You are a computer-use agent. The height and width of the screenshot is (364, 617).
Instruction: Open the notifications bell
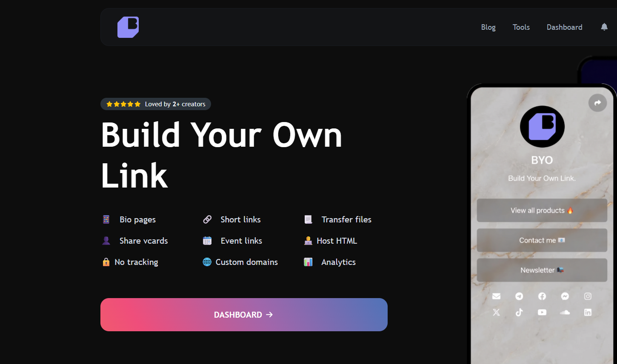point(604,27)
